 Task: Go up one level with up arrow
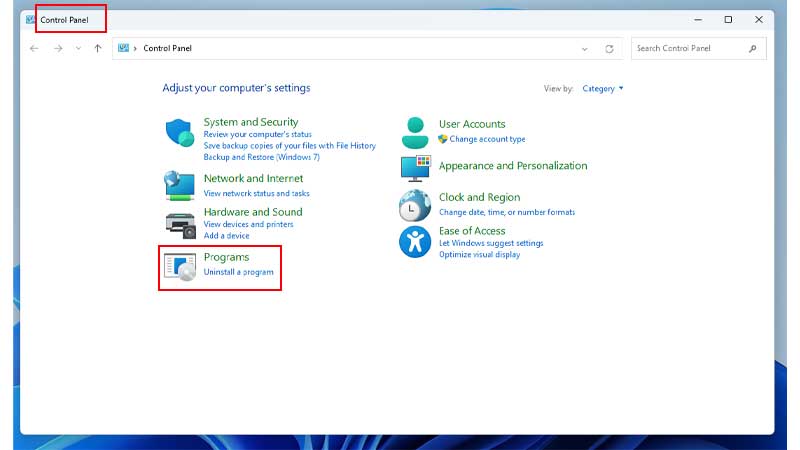click(x=97, y=48)
